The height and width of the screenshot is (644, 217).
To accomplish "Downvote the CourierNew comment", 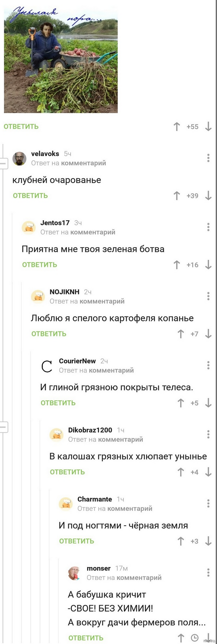I will (x=209, y=403).
